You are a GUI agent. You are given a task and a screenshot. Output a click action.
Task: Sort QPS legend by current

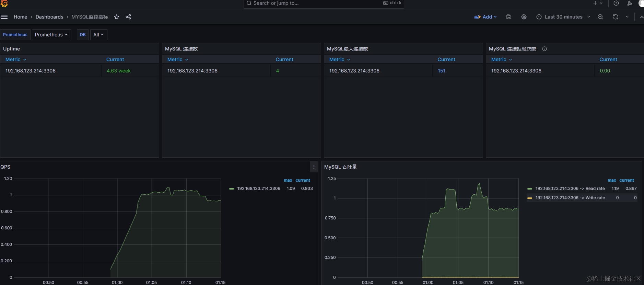coord(303,180)
